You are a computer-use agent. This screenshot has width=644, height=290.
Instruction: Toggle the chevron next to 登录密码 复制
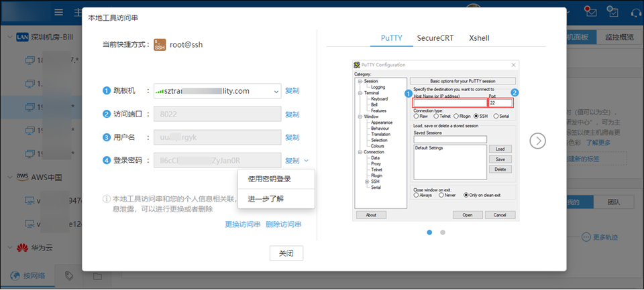click(x=307, y=161)
